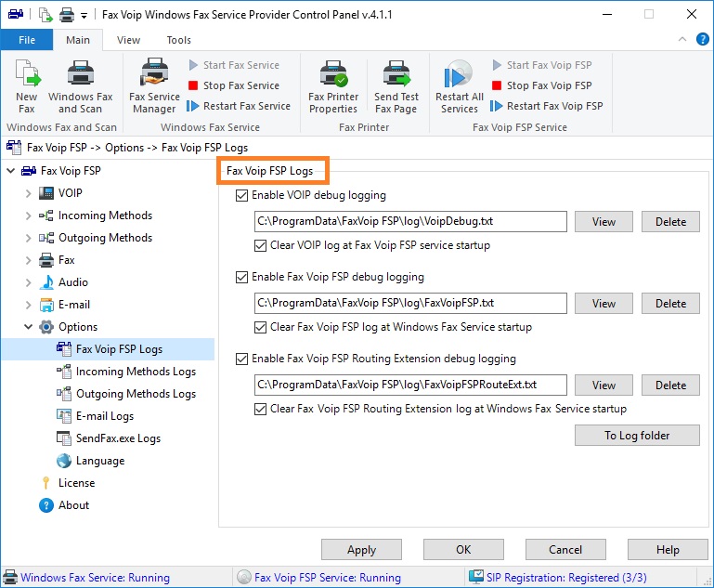This screenshot has width=714, height=588.
Task: Stop Fax Voip FSP service
Action: tap(542, 85)
